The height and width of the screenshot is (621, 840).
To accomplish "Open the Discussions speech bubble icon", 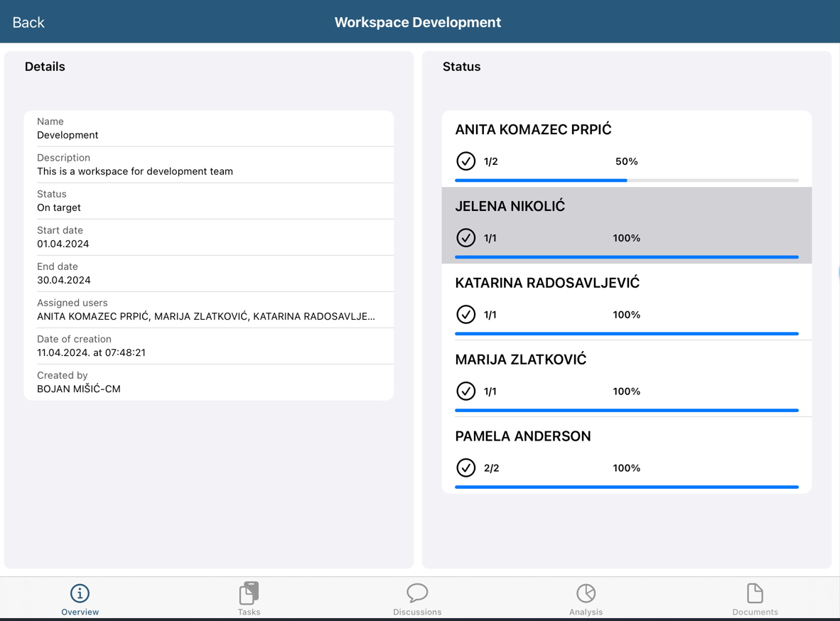I will point(417,593).
